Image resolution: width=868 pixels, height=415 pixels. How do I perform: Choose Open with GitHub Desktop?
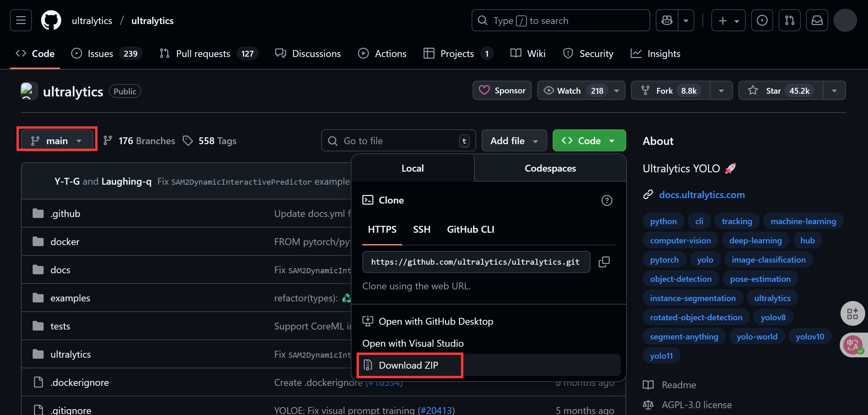pyautogui.click(x=428, y=321)
